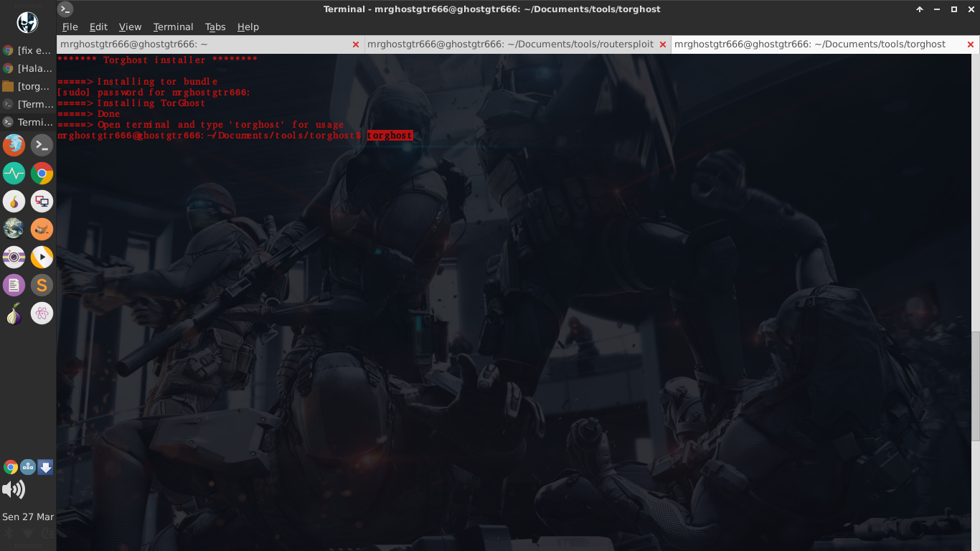Click the 'Done' output line

click(x=88, y=114)
